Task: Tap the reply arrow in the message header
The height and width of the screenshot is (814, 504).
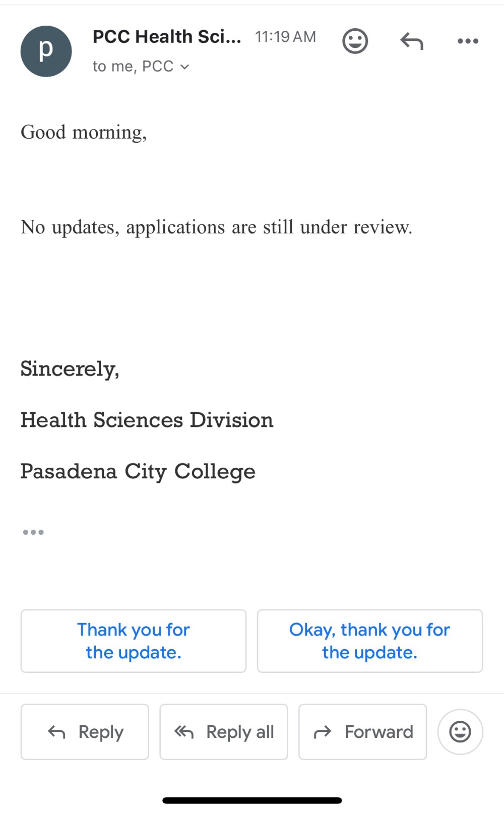Action: pyautogui.click(x=412, y=41)
